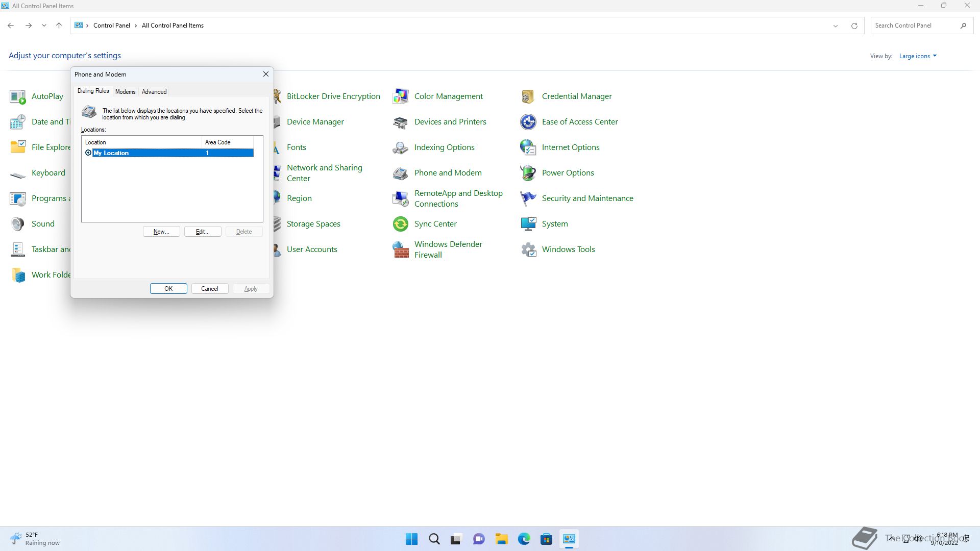Open File Explorer from taskbar

[x=502, y=539]
